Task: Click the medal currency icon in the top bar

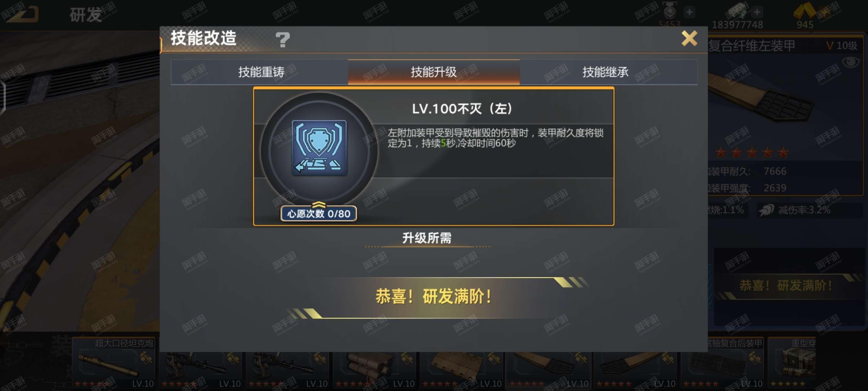Action: (669, 11)
